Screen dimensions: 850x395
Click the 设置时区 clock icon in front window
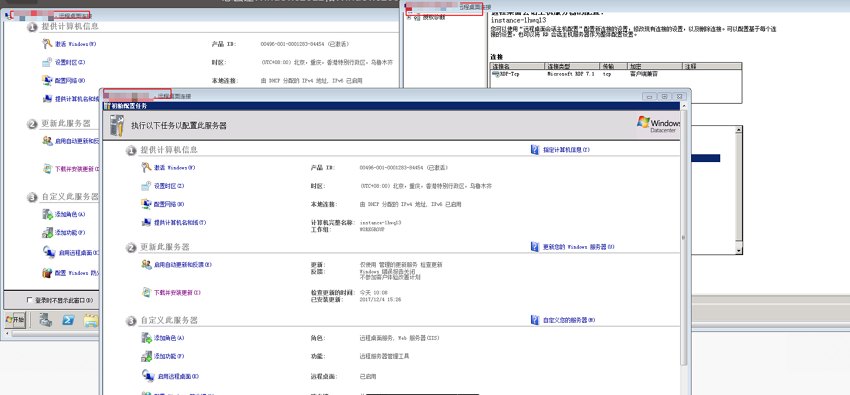pyautogui.click(x=146, y=186)
